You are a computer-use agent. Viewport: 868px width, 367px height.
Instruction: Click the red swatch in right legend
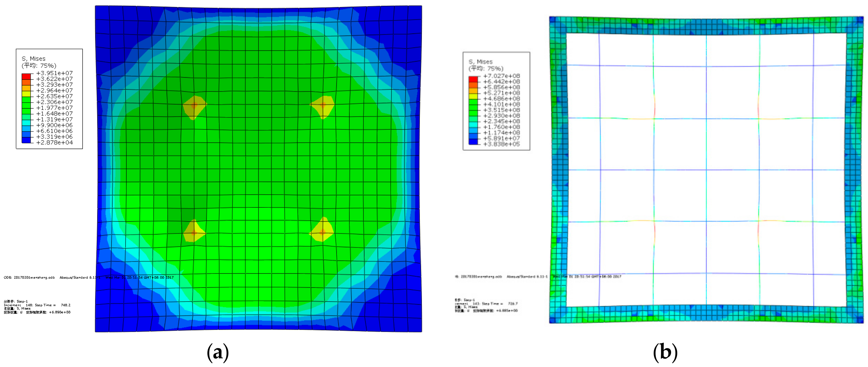[473, 79]
